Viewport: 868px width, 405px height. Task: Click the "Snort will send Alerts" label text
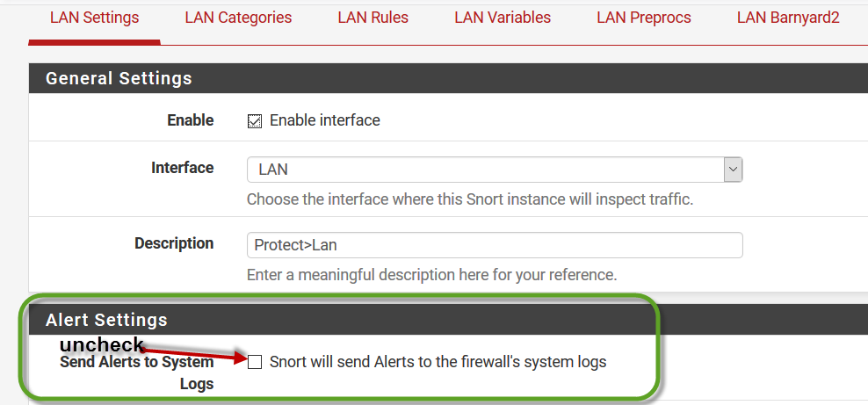click(438, 362)
